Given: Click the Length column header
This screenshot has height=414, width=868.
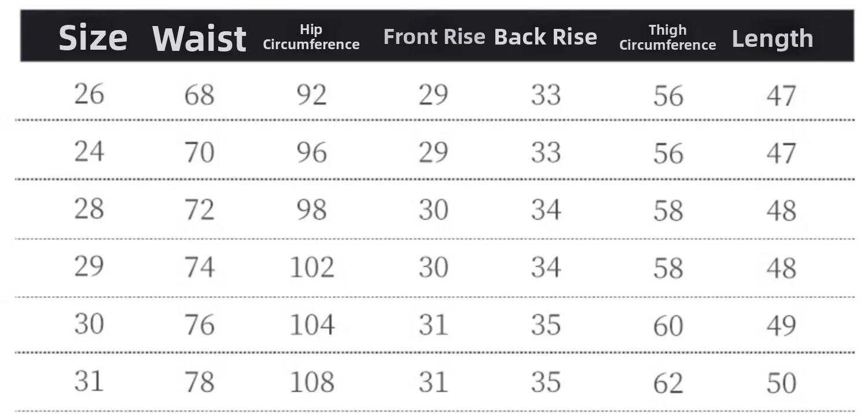Looking at the screenshot, I should point(773,39).
